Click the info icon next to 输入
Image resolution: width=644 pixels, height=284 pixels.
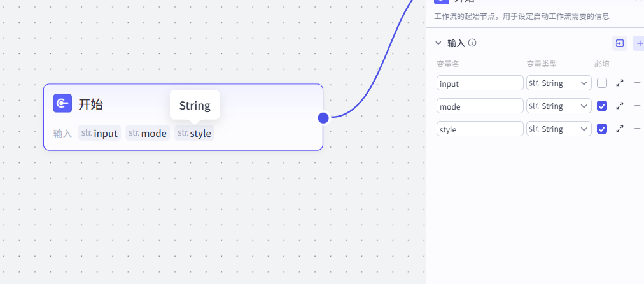[472, 43]
